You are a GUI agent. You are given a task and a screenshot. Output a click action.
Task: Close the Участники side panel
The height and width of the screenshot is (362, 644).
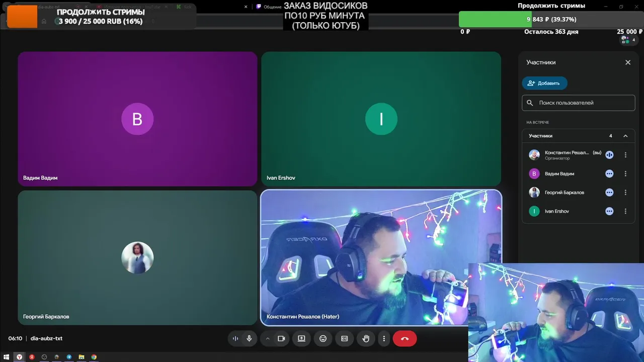[x=628, y=62]
